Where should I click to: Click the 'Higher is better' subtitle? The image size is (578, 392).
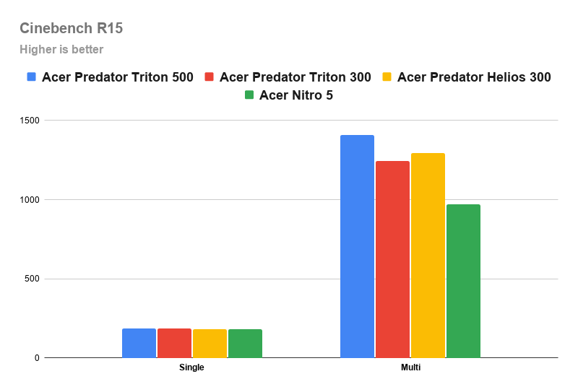[61, 49]
